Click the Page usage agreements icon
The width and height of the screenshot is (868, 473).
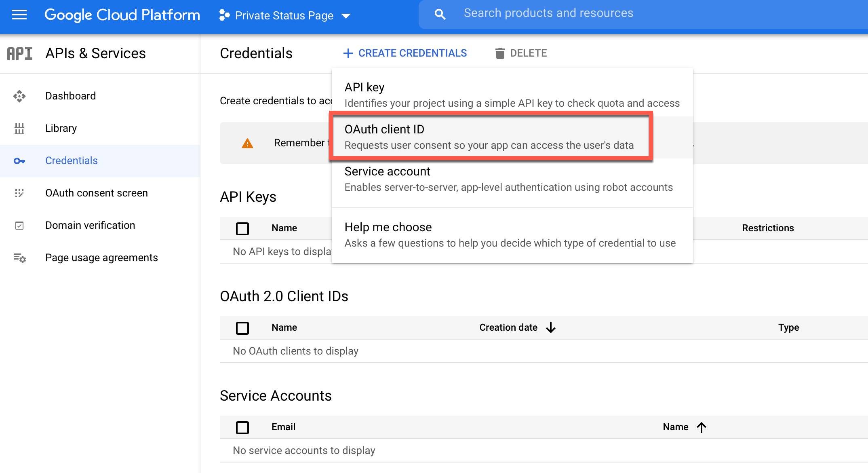19,257
